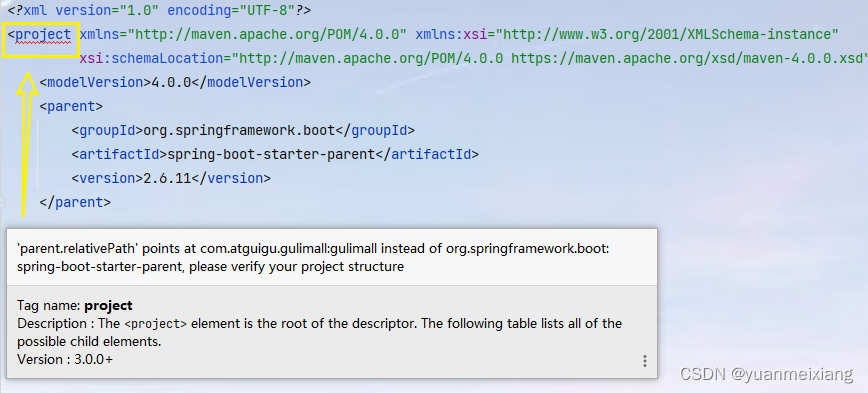
Task: Select groupId value org.springframework.boot
Action: (x=240, y=131)
